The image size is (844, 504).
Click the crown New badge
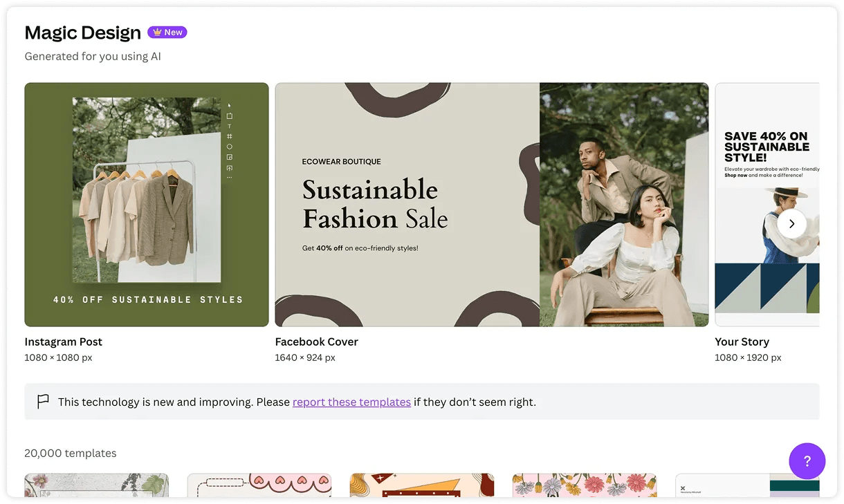click(x=167, y=32)
